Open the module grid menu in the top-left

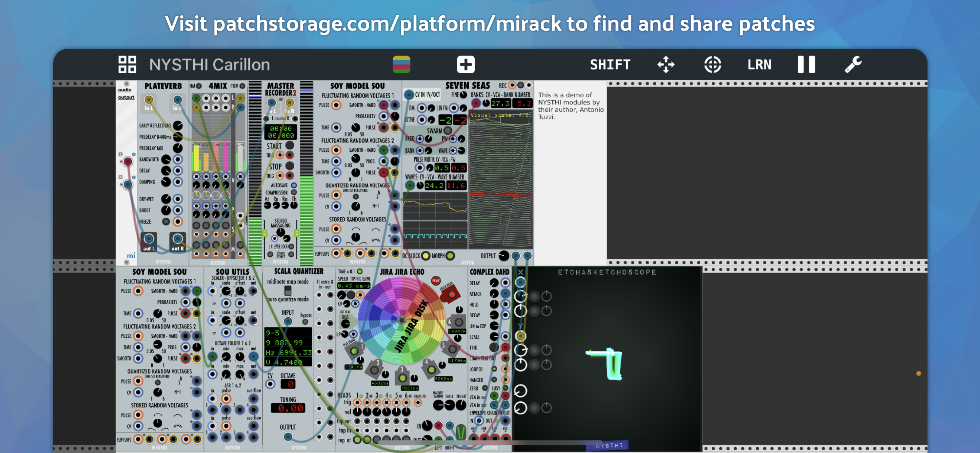click(127, 64)
